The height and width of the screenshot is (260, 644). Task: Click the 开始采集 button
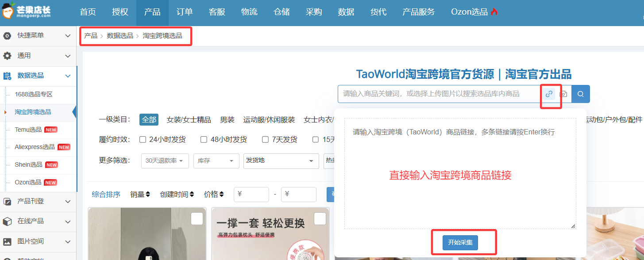click(460, 242)
